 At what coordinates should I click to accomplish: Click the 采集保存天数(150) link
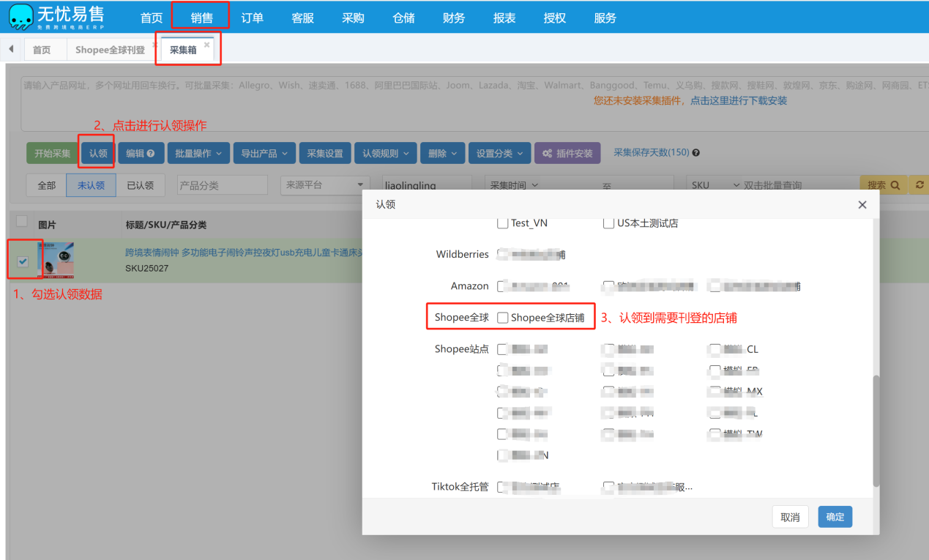(652, 153)
